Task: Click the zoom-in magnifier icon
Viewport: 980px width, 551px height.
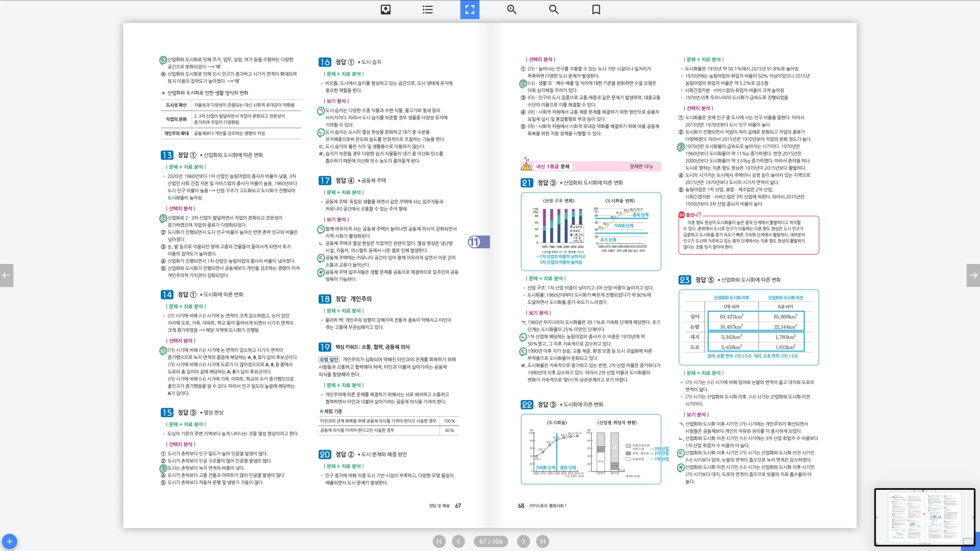Action: click(512, 9)
